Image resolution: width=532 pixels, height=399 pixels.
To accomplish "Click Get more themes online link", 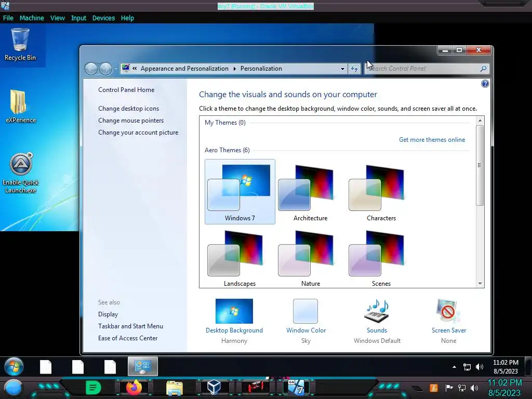I will coord(432,139).
